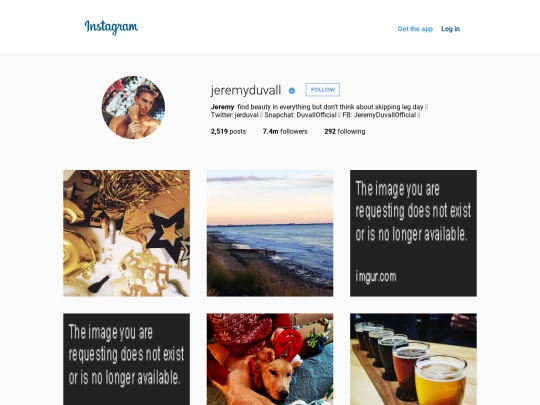The height and width of the screenshot is (405, 540).
Task: Click the Instagram logo
Action: (x=111, y=27)
